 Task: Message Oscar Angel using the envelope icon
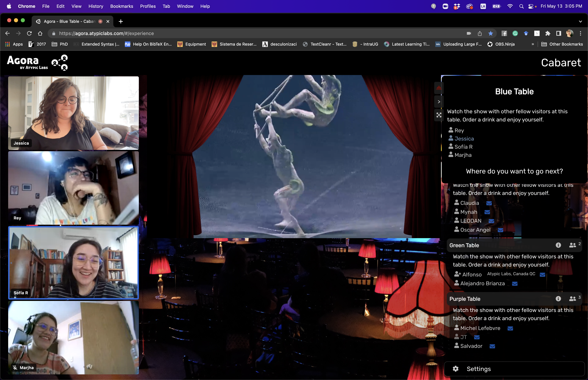click(500, 230)
